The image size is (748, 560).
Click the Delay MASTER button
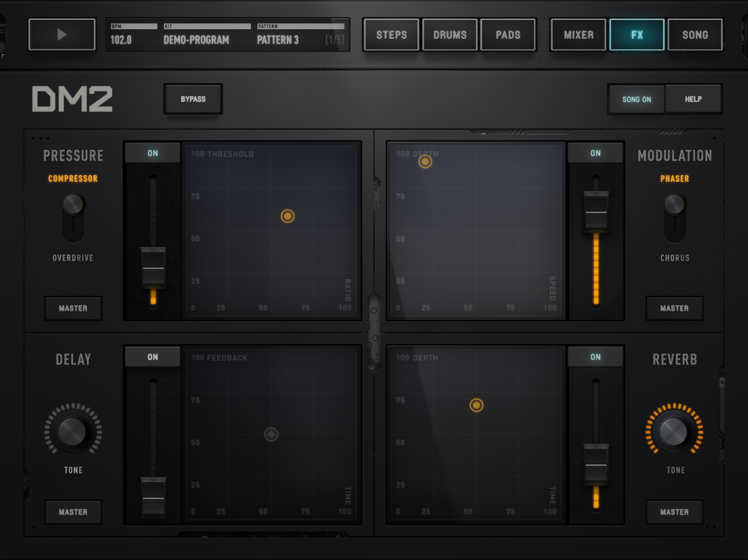(73, 512)
